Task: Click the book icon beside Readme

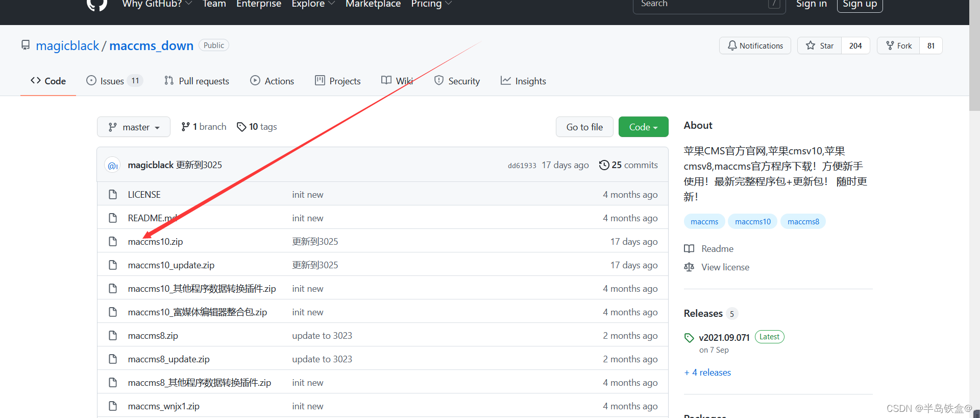Action: click(x=689, y=249)
